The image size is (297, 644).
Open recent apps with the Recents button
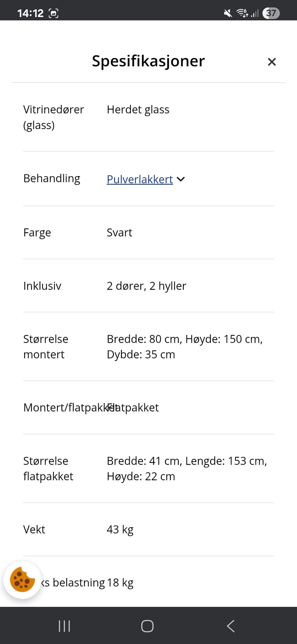point(64,626)
